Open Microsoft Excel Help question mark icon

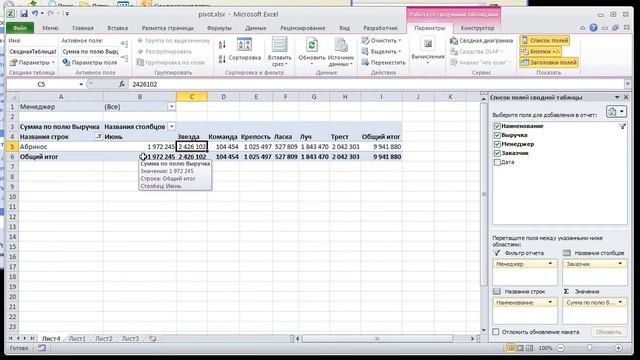[593, 28]
